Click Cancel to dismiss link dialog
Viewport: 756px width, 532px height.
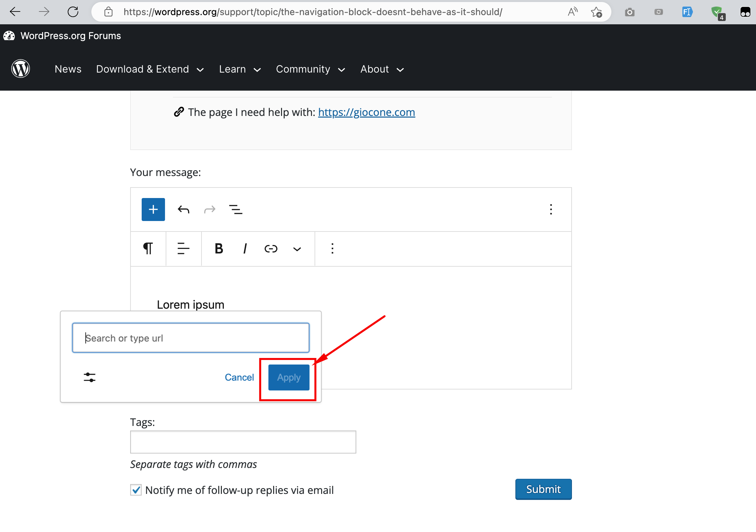(239, 377)
